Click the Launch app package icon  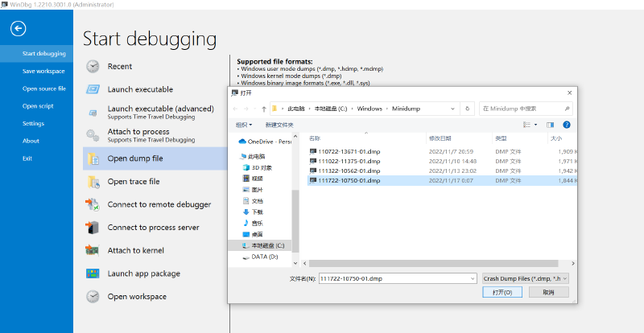[93, 273]
